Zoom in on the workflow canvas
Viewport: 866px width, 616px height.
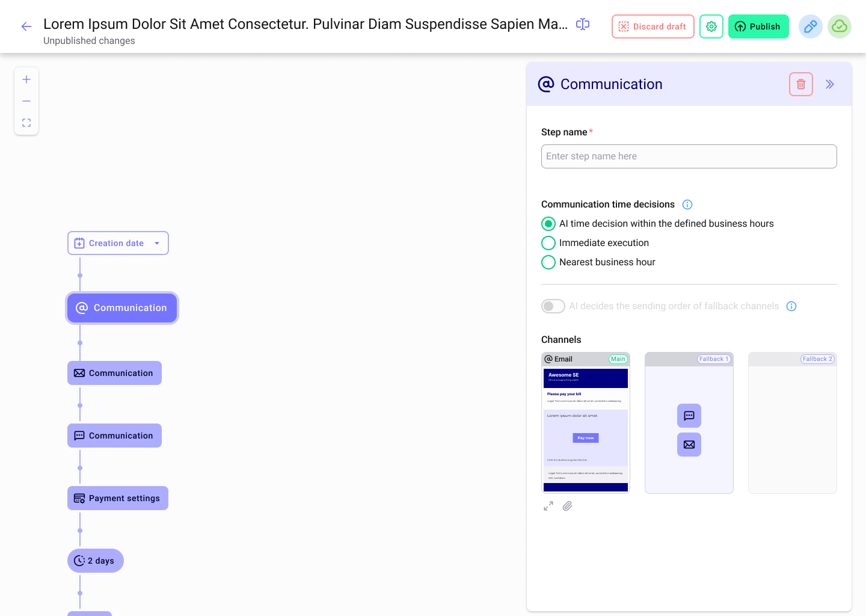tap(26, 79)
